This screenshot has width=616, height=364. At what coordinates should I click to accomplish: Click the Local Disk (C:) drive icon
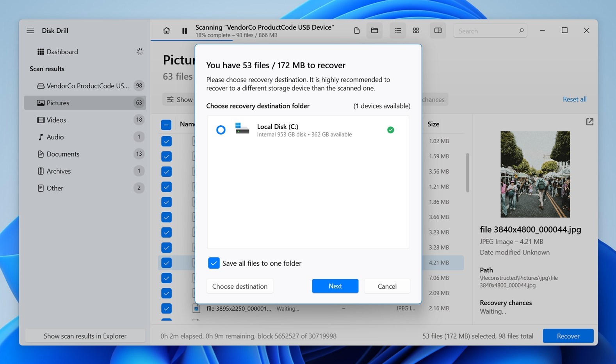(242, 128)
